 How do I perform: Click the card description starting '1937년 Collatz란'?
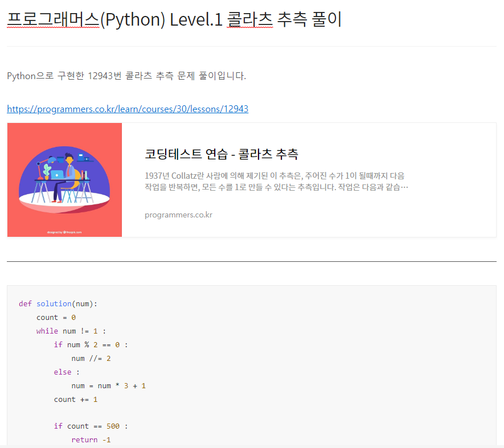[276, 181]
